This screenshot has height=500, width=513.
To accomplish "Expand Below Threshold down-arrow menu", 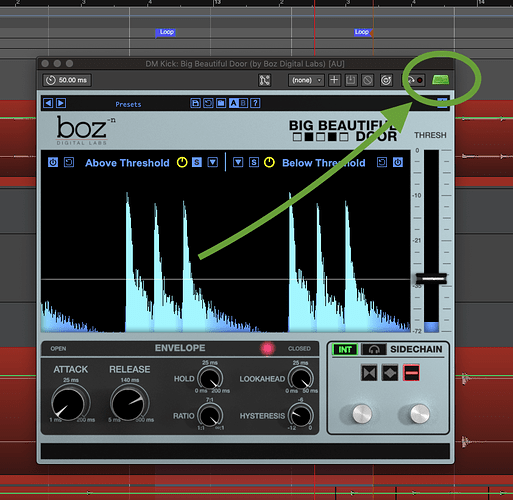I will click(238, 162).
